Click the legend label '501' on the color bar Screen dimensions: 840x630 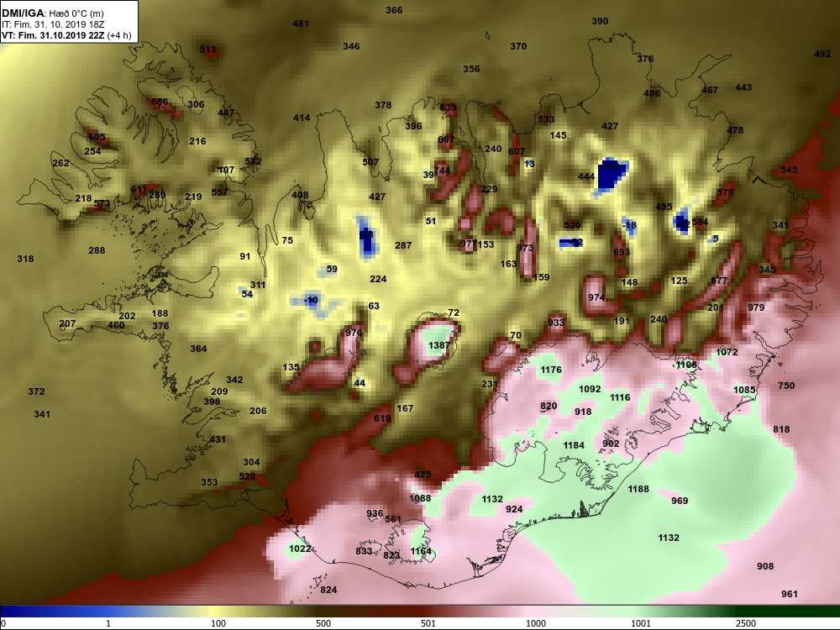coord(428,623)
